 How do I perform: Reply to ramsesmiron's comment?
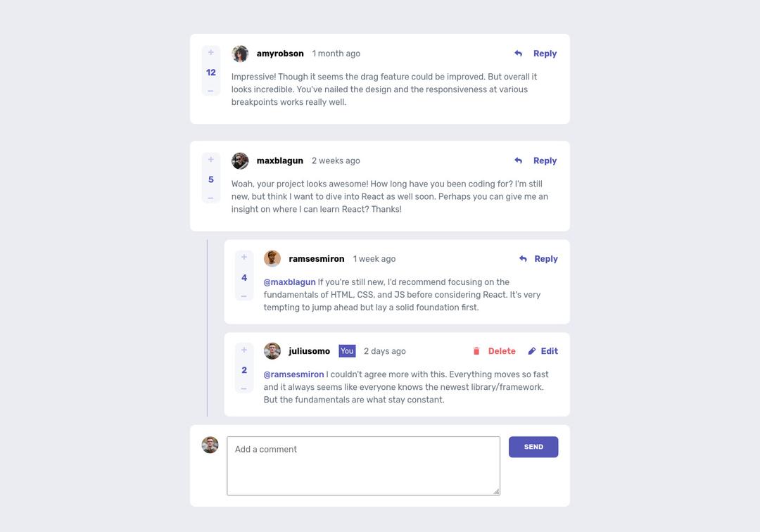pos(538,259)
